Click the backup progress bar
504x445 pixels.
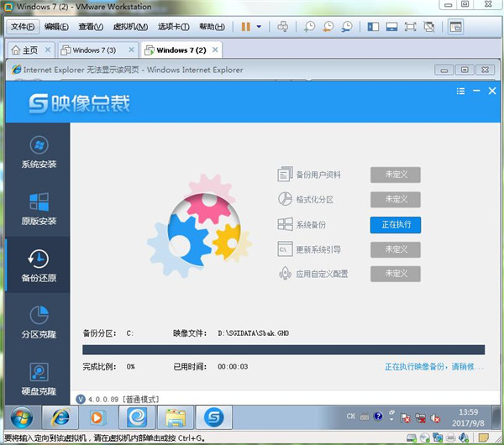tap(284, 349)
